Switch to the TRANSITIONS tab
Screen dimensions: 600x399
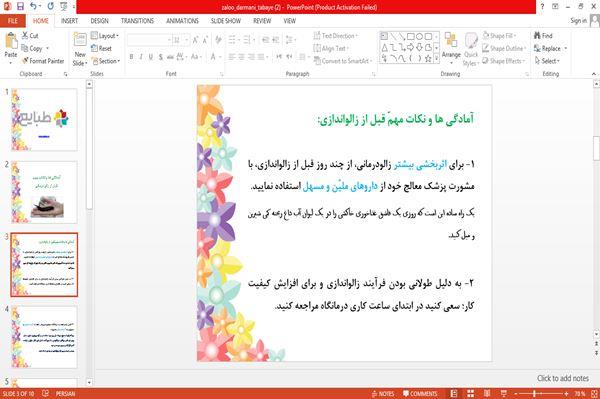click(x=137, y=21)
